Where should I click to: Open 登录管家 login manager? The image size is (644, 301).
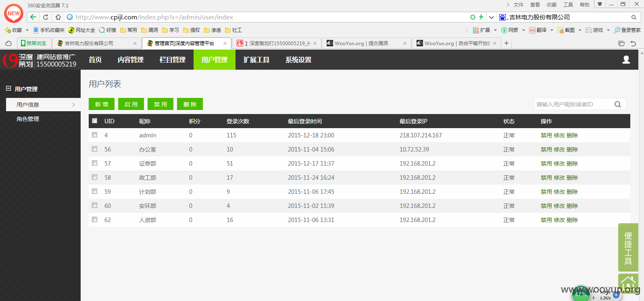tap(627, 30)
